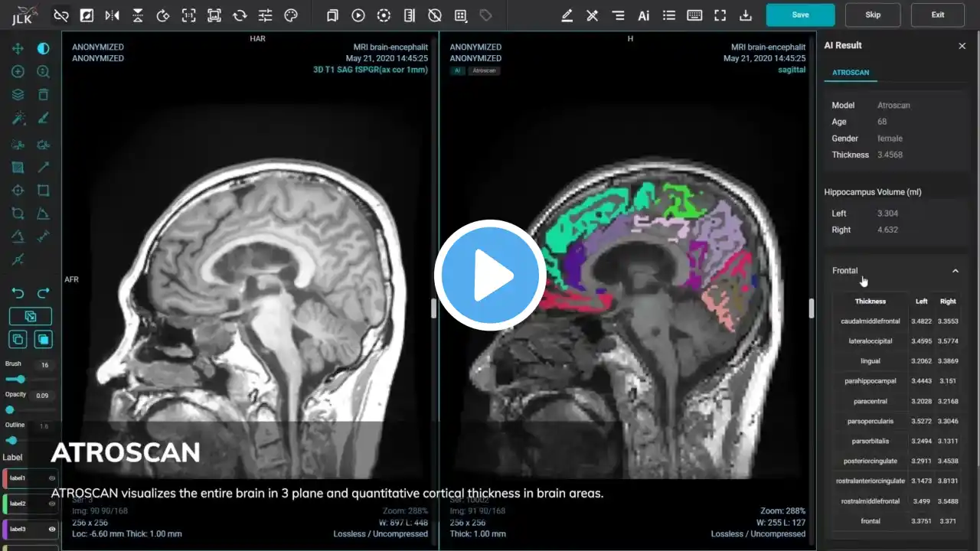The width and height of the screenshot is (980, 551).
Task: Open the adjustment sliders settings
Action: (x=265, y=15)
